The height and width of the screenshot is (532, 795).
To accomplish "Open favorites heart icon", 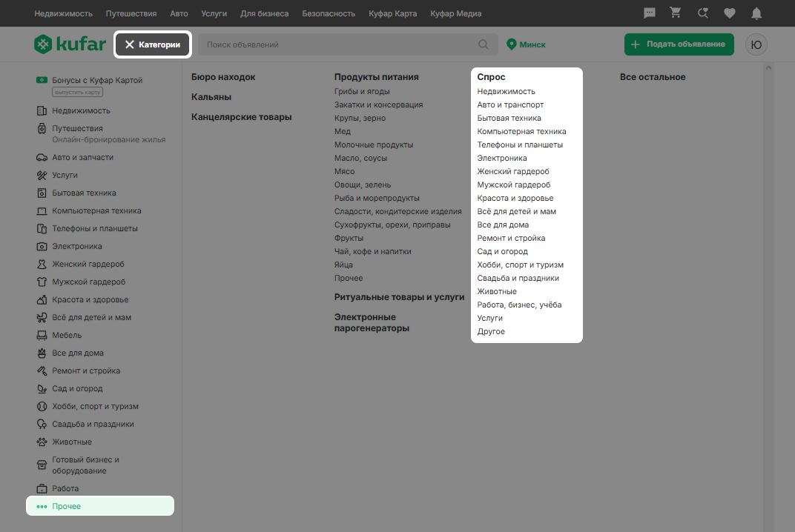I will click(x=730, y=13).
